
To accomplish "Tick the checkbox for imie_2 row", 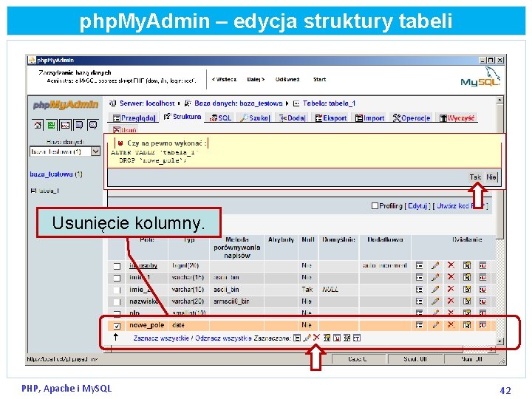I will pos(117,290).
